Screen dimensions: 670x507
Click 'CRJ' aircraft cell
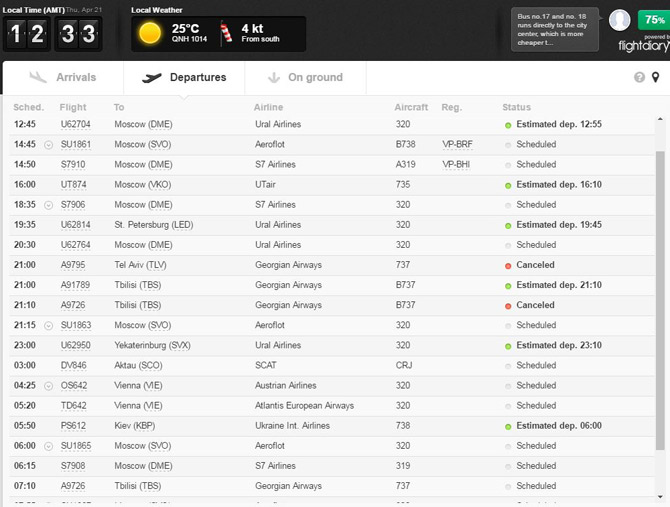point(404,365)
